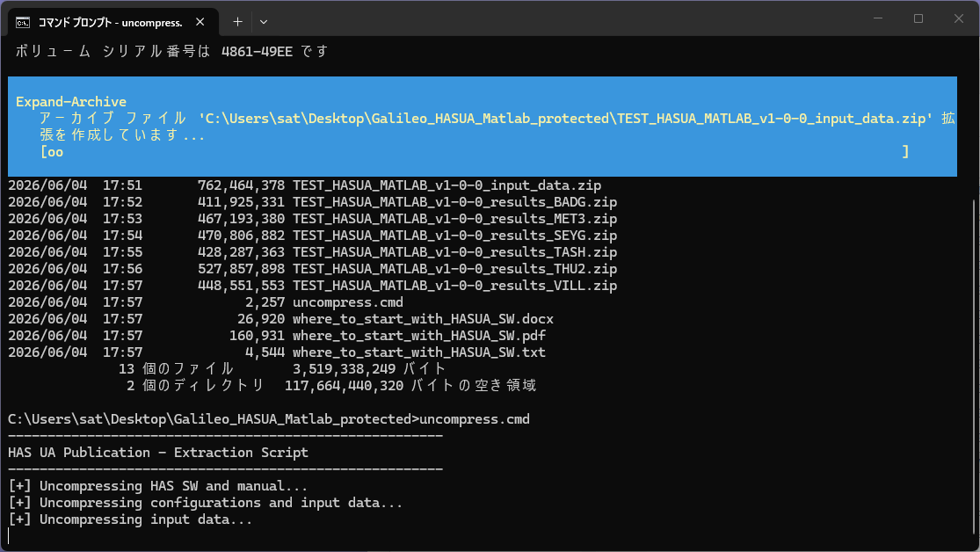This screenshot has width=980, height=552.
Task: Click the prompt line ending in uncompress.cmd
Action: (269, 419)
